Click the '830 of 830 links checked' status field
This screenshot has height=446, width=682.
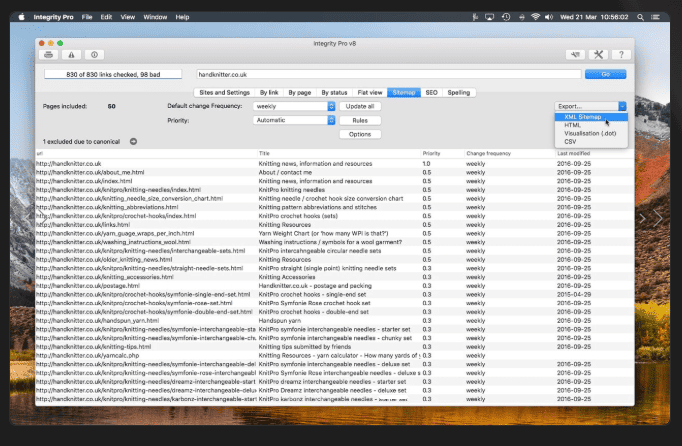[x=113, y=74]
